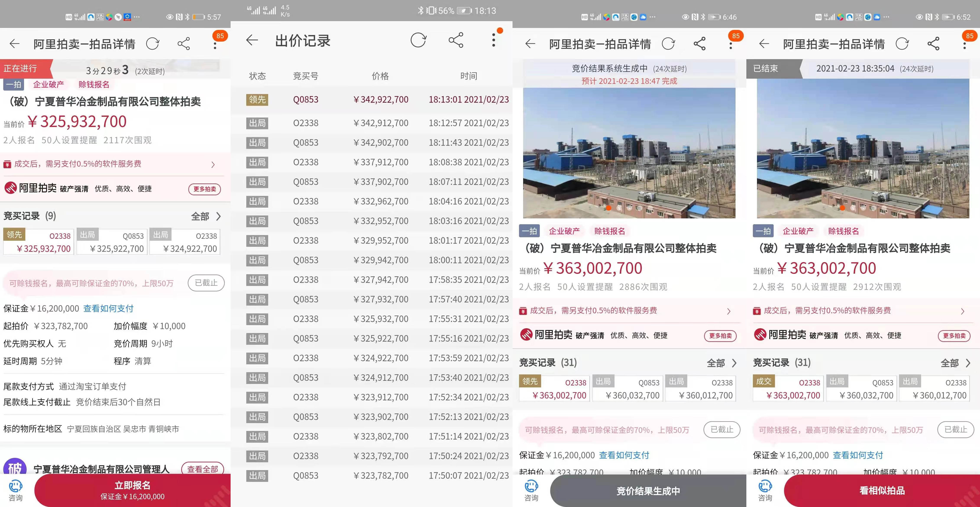Select 赊钱报名 tag in rightmost screen
Viewport: 980px width, 507px height.
pos(843,231)
